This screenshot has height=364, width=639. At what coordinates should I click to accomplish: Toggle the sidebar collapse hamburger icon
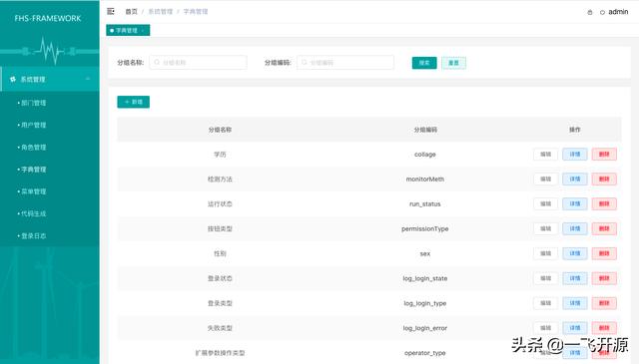tap(111, 11)
